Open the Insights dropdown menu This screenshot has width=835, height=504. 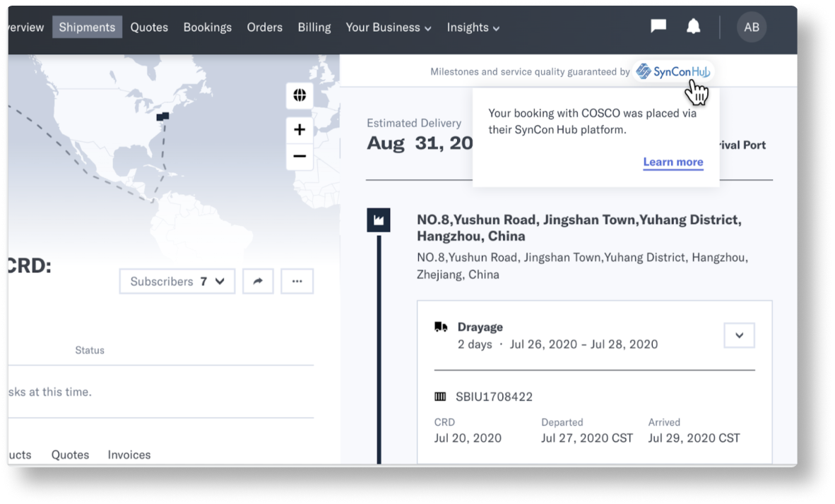(x=473, y=27)
